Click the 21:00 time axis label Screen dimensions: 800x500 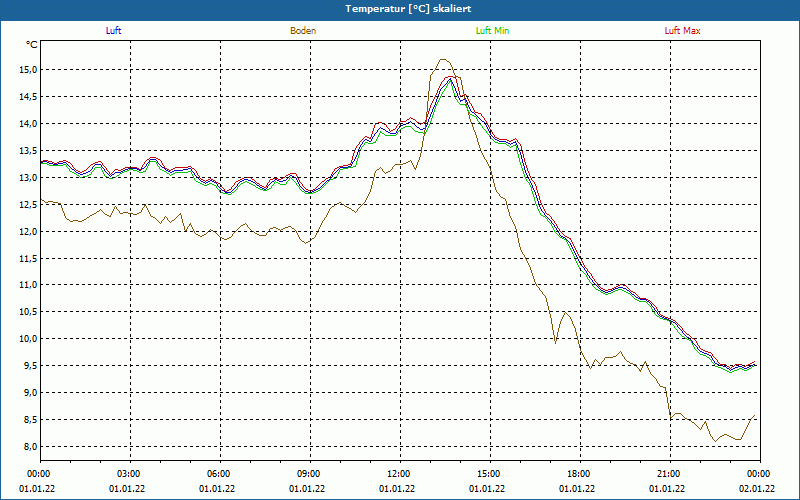[670, 474]
